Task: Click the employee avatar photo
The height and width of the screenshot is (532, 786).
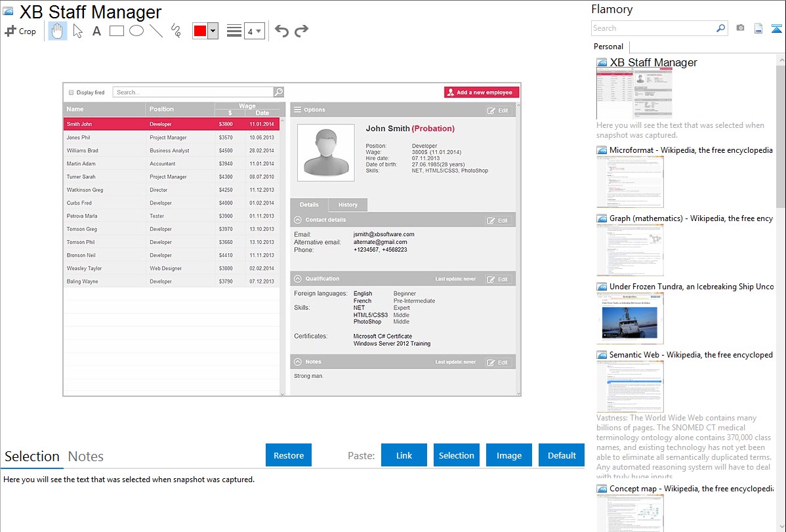Action: 326,152
